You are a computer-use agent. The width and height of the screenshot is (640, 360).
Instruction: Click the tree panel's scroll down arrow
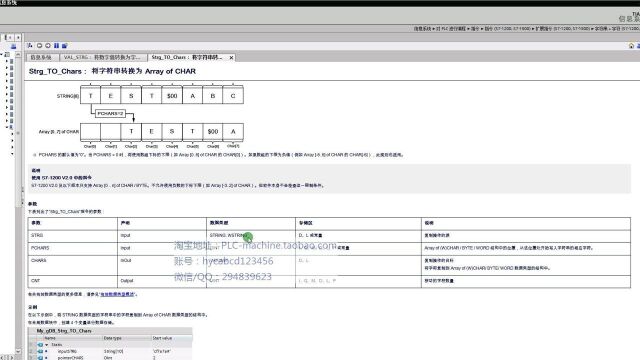pos(18,351)
